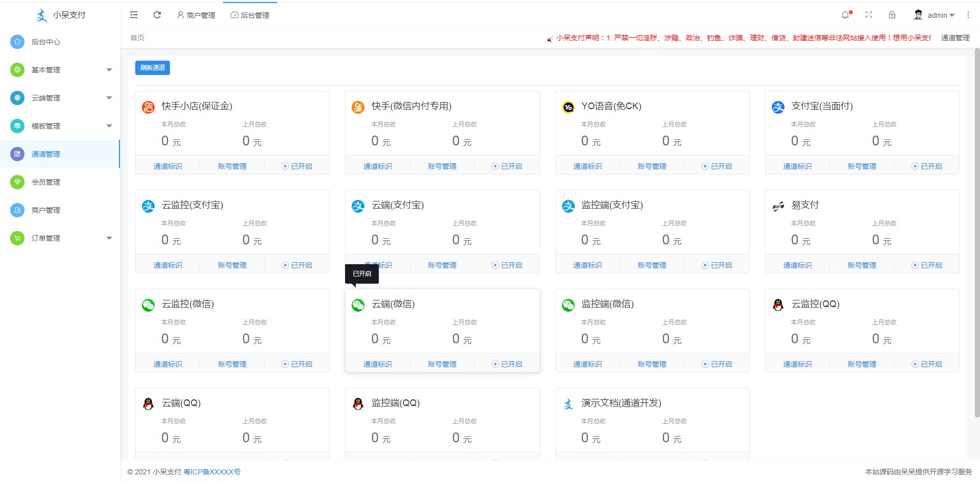Open 商户管理 in sidebar

click(60, 210)
